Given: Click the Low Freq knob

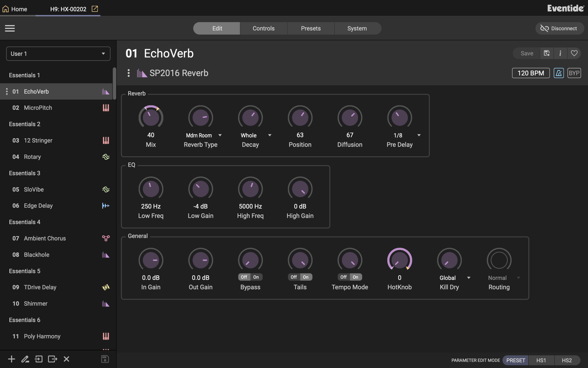Looking at the screenshot, I should tap(151, 188).
